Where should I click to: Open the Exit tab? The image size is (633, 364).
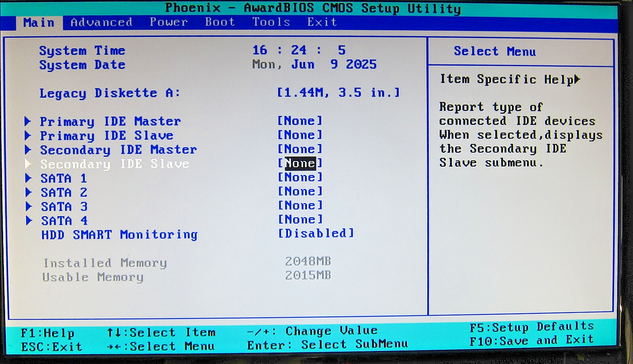coord(322,22)
